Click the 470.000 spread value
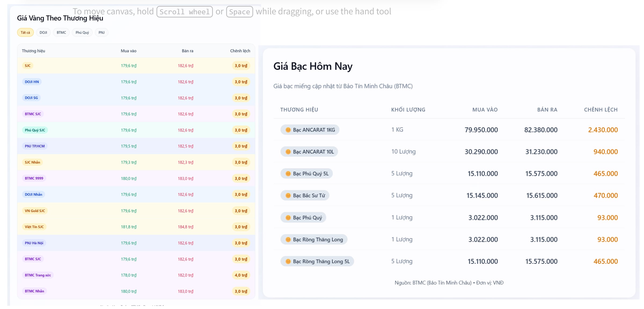Image resolution: width=644 pixels, height=309 pixels. [606, 195]
